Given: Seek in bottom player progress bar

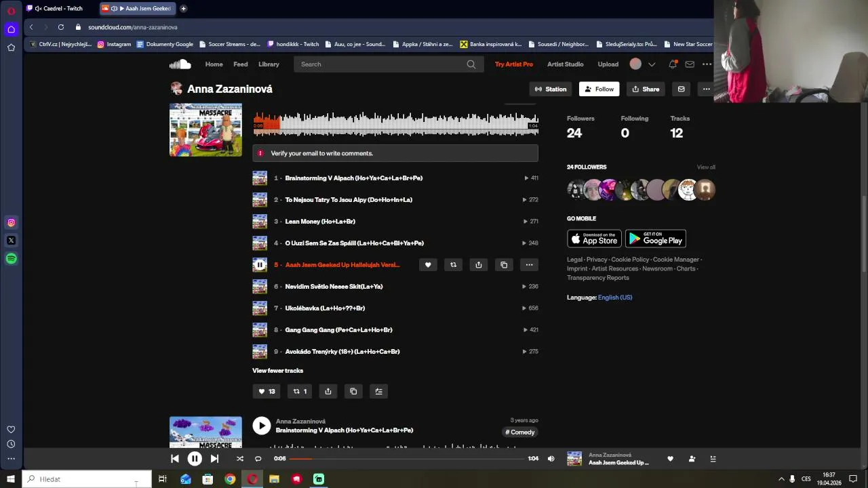Looking at the screenshot, I should (x=407, y=459).
